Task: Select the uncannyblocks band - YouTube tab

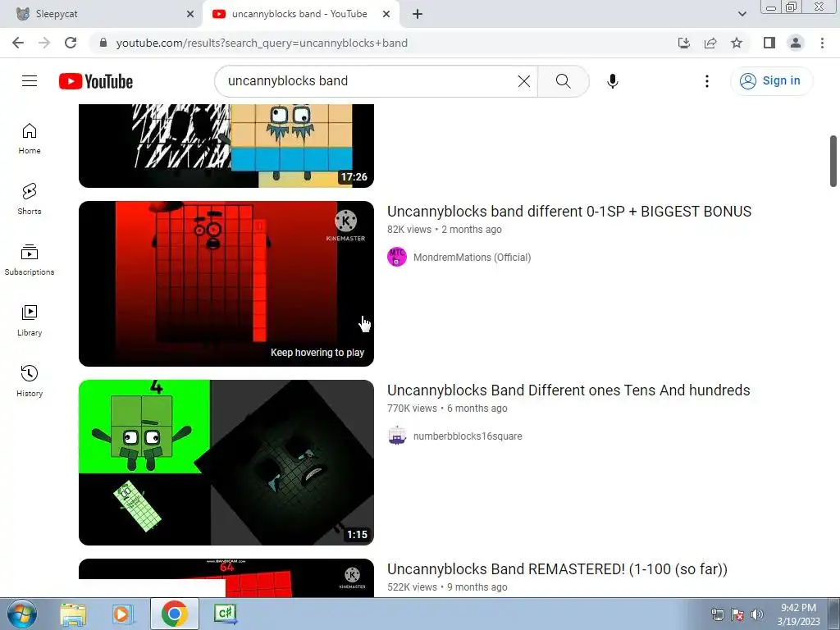Action: point(300,14)
